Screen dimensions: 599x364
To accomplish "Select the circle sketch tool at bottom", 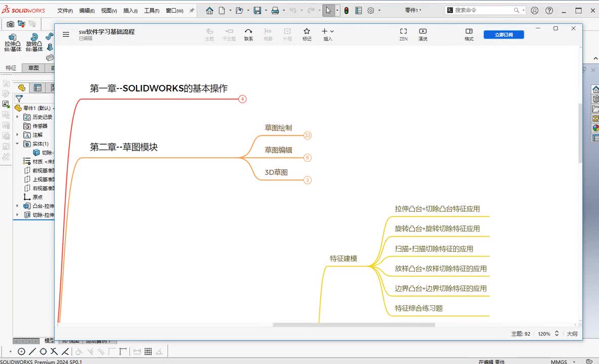I will (x=21, y=351).
